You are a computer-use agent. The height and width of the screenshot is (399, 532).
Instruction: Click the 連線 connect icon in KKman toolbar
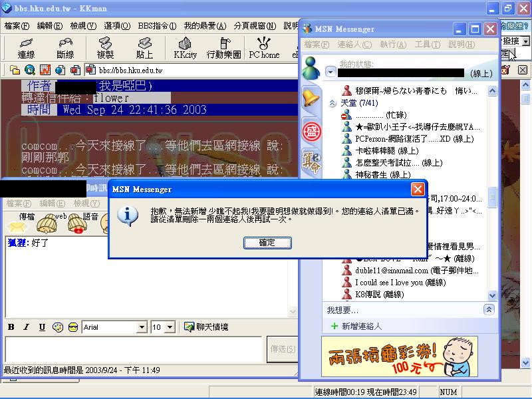tap(26, 48)
